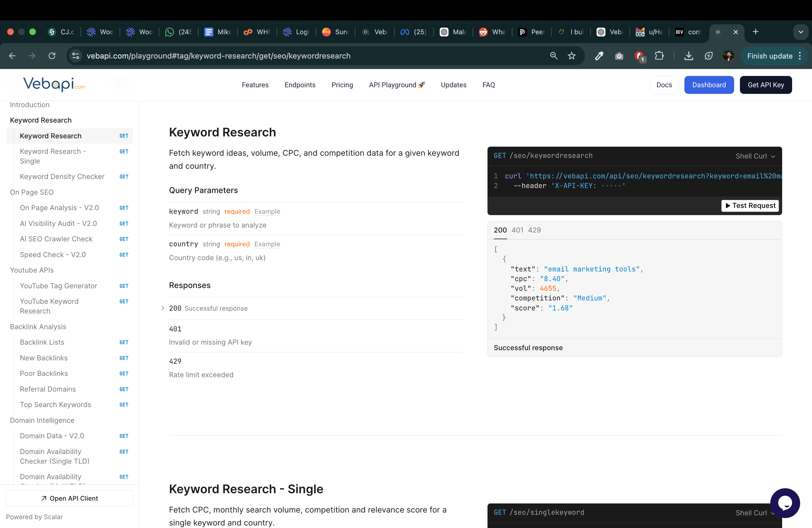
Task: Bookmark the page with the star icon
Action: [x=572, y=56]
